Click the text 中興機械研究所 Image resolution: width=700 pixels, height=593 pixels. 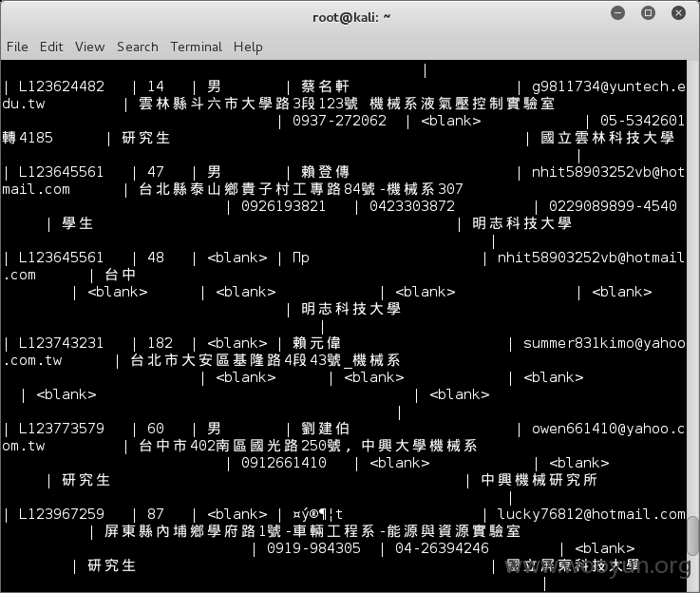(539, 480)
